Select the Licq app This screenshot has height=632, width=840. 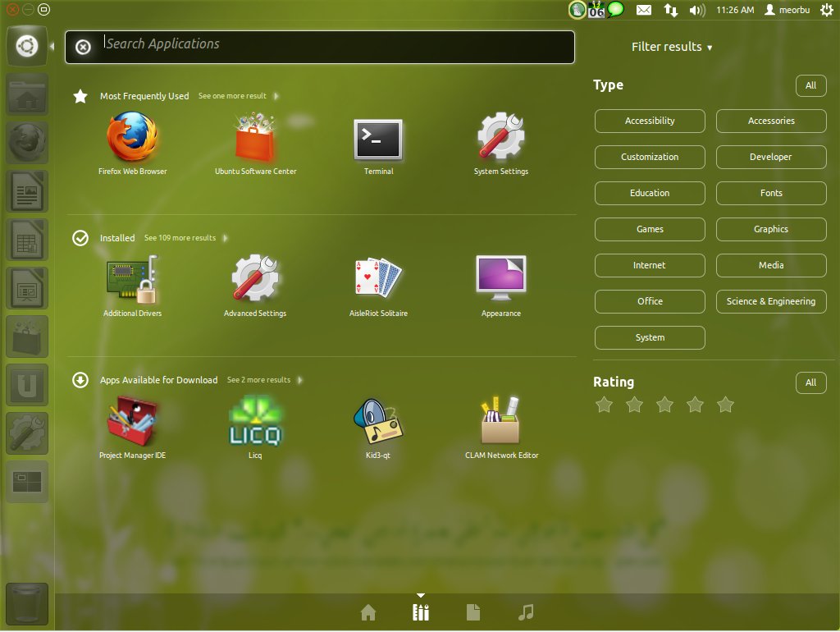point(255,421)
